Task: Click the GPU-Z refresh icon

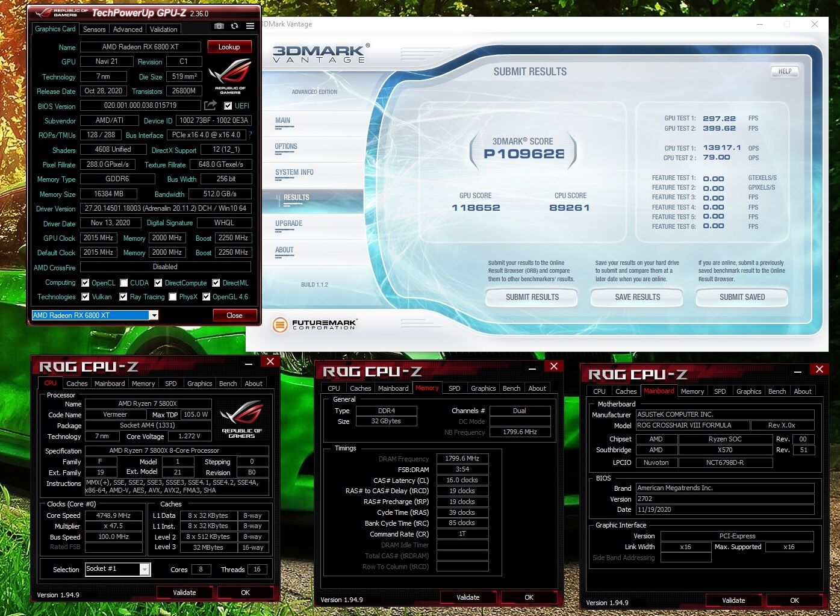Action: point(234,26)
